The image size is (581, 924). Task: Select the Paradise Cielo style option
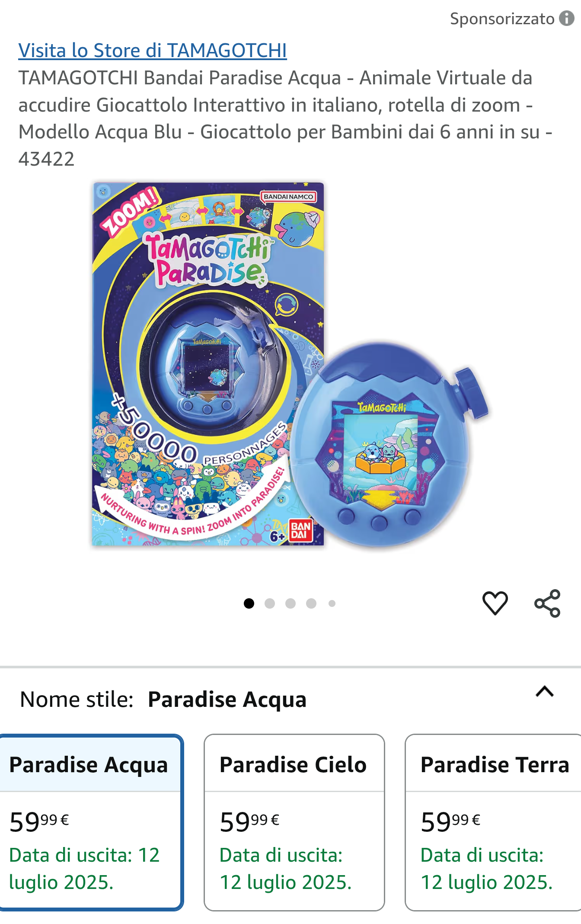294,822
